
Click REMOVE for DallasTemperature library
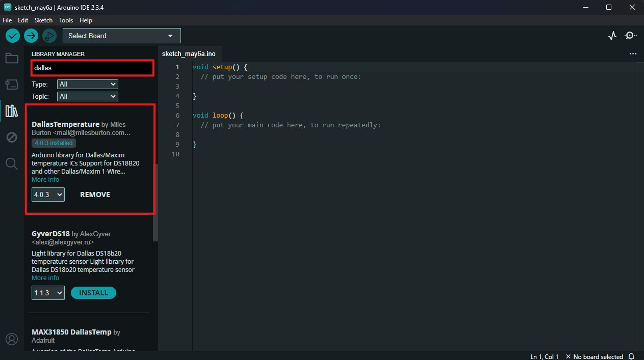tap(95, 195)
